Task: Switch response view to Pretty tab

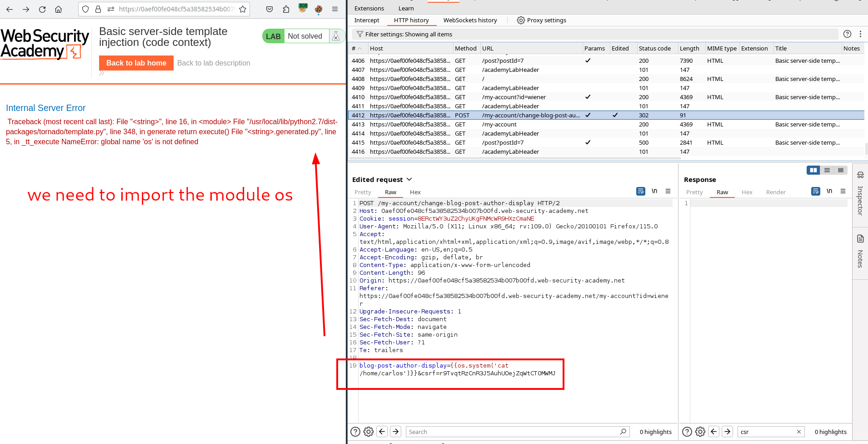Action: tap(694, 192)
